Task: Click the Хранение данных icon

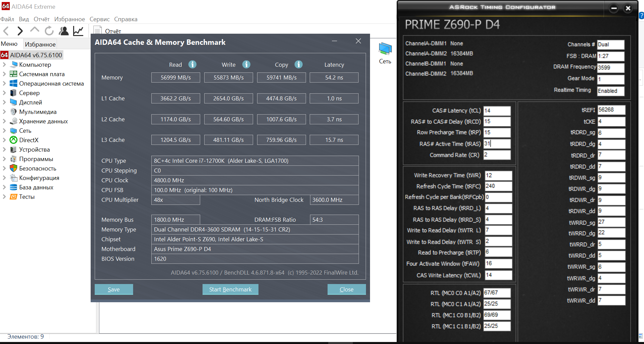Action: pyautogui.click(x=13, y=121)
